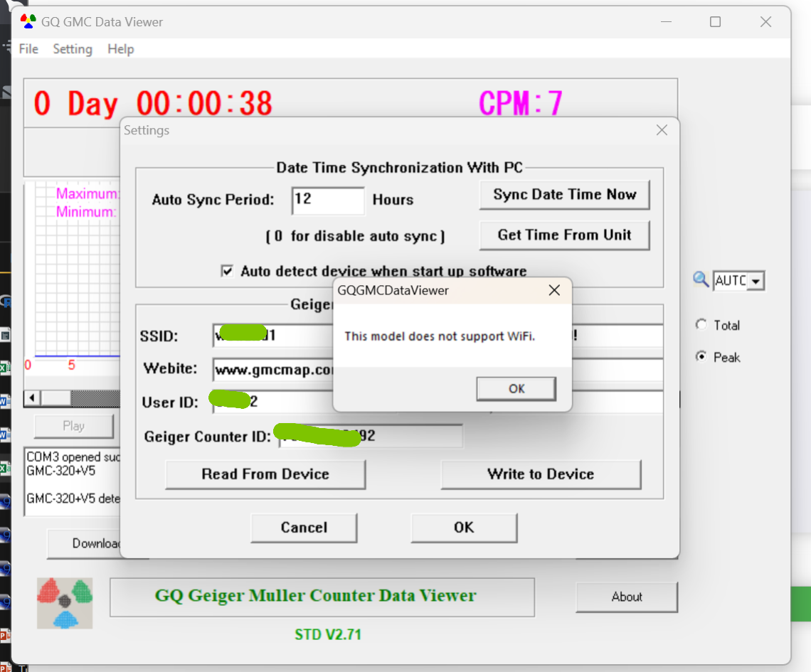Click the Geiger Counter ID field
Viewport: 811px width, 672px height.
coord(371,437)
